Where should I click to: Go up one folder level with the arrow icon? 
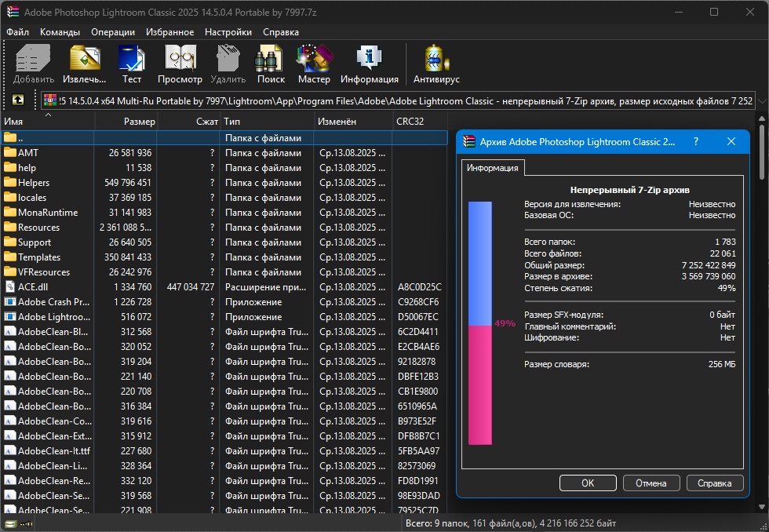(17, 100)
